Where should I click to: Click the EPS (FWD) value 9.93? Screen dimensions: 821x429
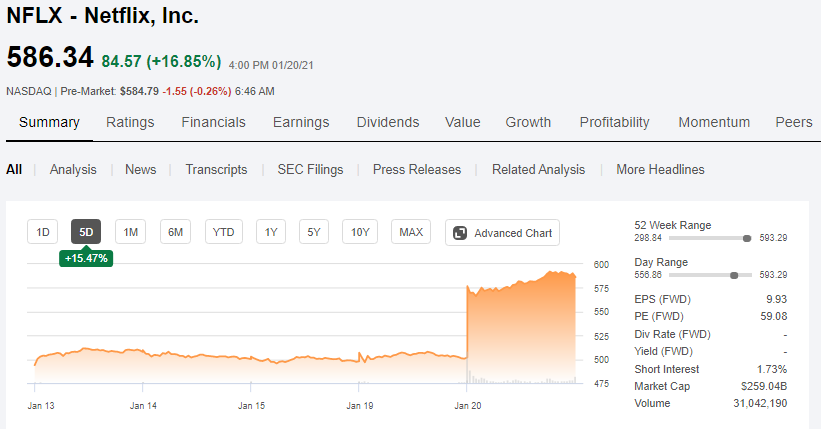click(x=776, y=299)
